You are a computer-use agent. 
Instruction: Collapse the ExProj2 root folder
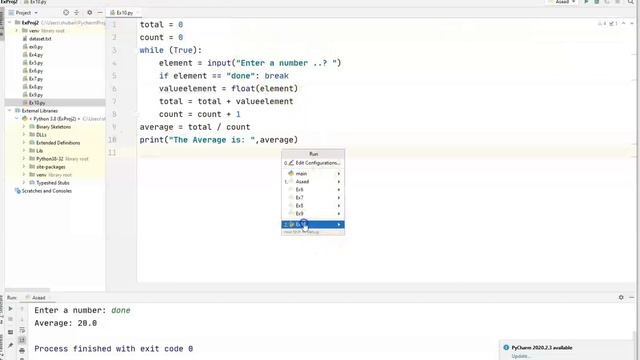click(x=10, y=23)
